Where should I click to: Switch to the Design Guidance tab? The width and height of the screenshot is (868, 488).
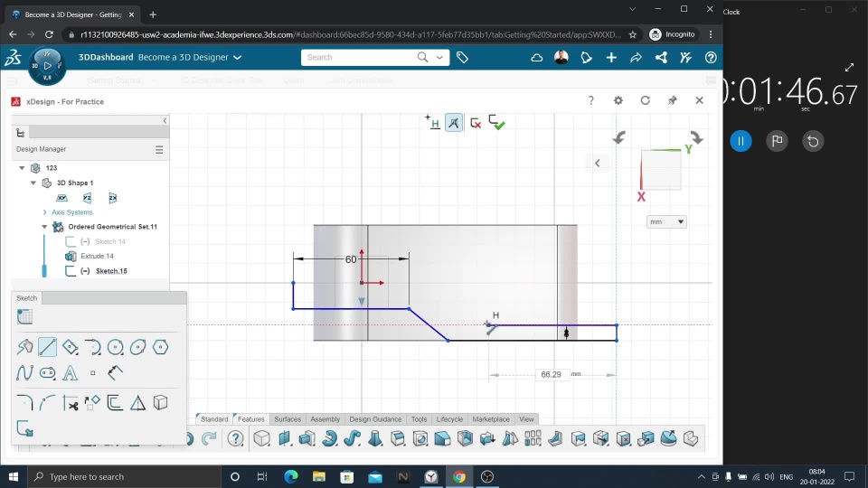pyautogui.click(x=375, y=418)
